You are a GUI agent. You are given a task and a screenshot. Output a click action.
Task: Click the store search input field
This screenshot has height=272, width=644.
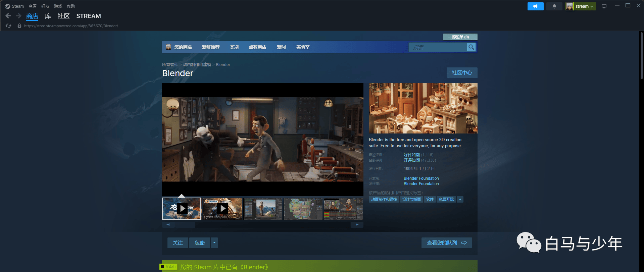click(x=438, y=47)
